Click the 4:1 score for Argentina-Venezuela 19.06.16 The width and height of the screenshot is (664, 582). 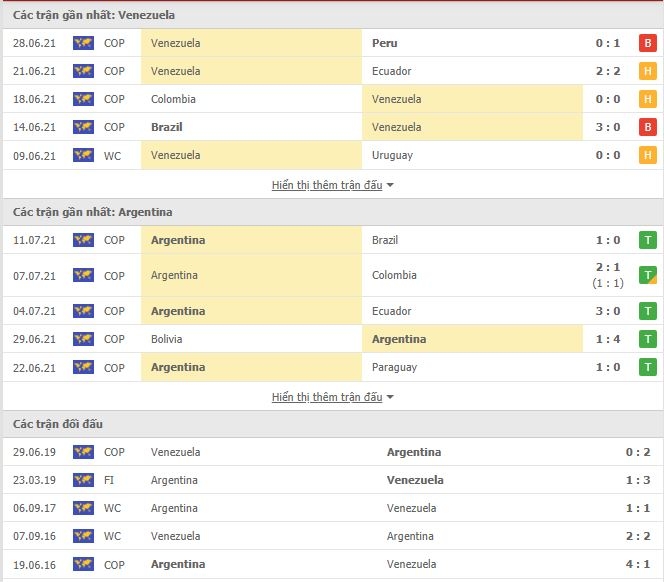(638, 564)
